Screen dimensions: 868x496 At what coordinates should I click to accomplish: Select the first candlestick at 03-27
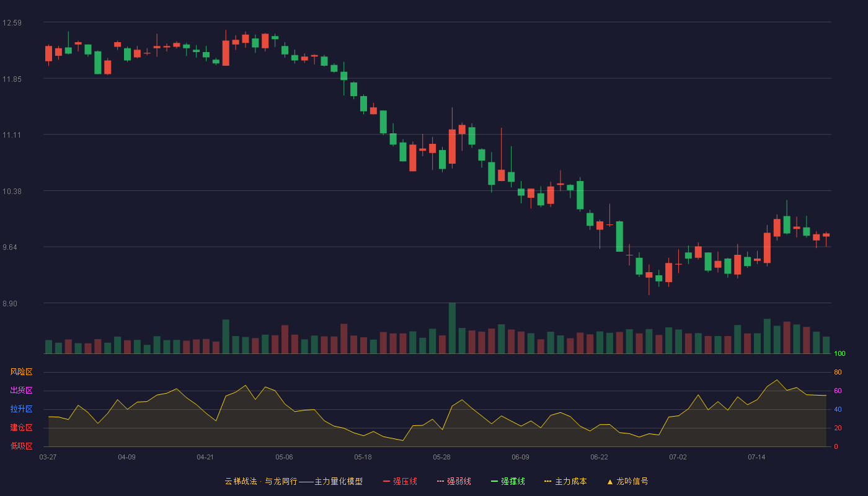(x=48, y=54)
